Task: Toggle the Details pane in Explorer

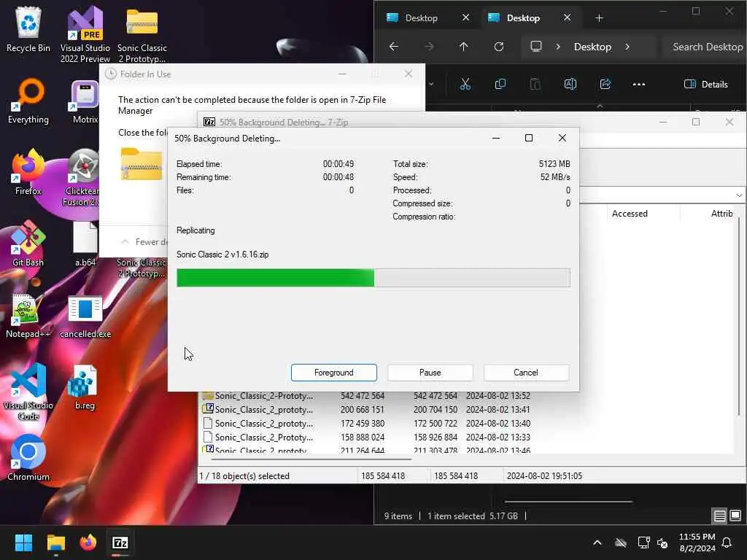Action: pyautogui.click(x=705, y=85)
